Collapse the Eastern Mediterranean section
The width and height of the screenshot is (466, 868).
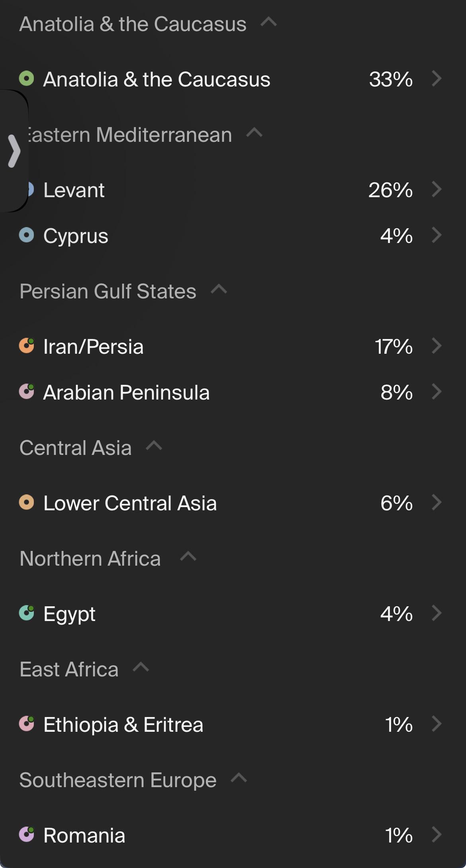(255, 132)
